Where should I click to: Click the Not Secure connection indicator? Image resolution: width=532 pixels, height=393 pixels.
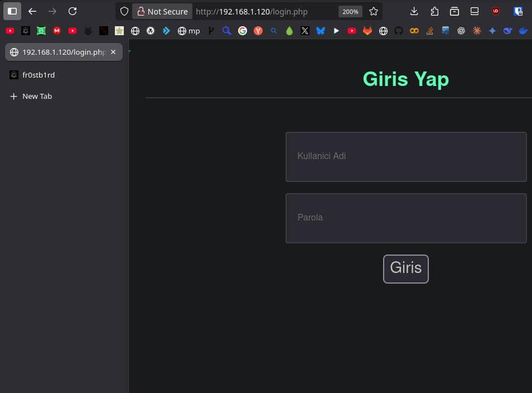point(162,11)
